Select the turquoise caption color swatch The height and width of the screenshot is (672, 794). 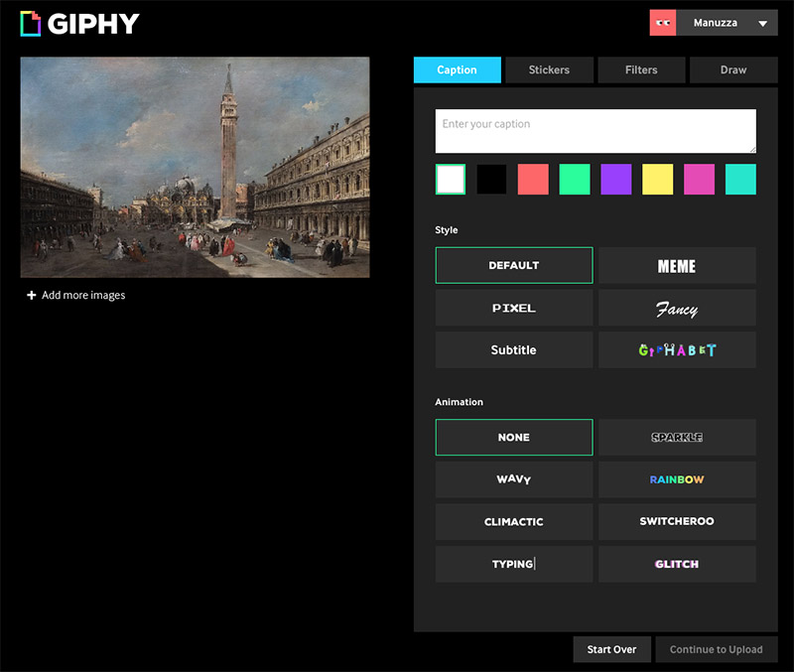(x=740, y=180)
